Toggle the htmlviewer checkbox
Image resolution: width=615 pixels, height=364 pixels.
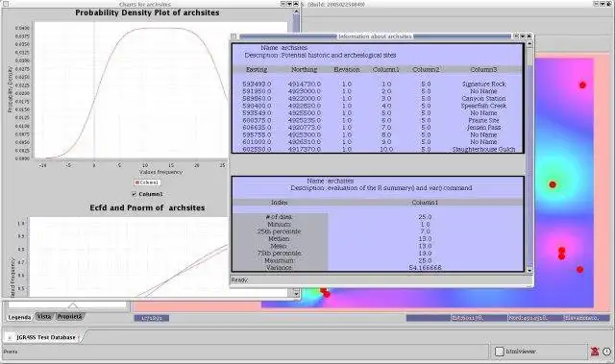499,352
